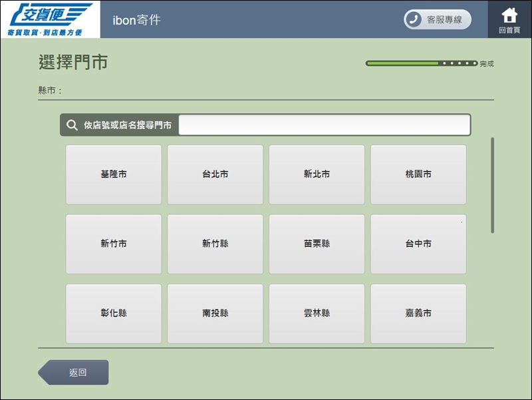Click the 回首頁 home icon
The height and width of the screenshot is (400, 532).
coord(509,16)
